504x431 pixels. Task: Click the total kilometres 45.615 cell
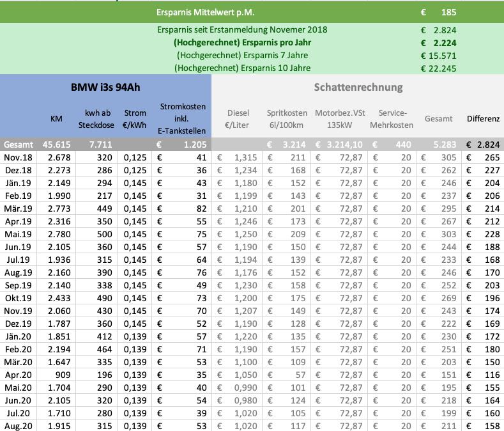(57, 145)
